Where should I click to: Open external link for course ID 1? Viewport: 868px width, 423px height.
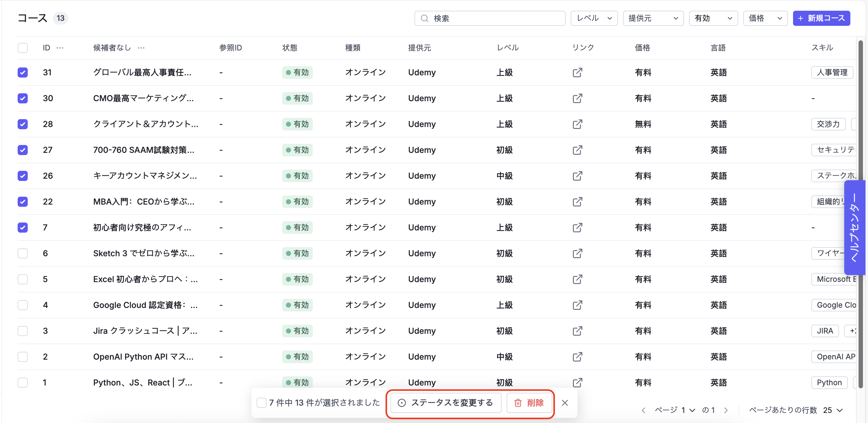pyautogui.click(x=577, y=383)
